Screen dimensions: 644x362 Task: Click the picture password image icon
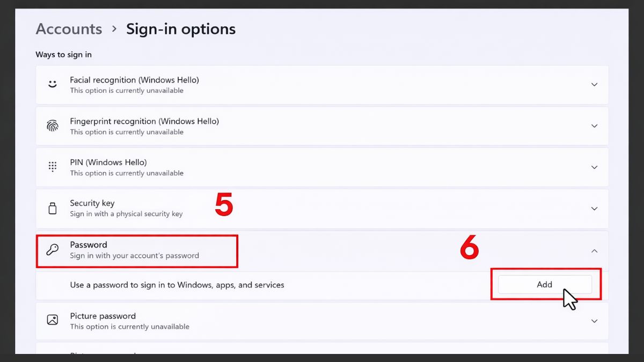52,319
